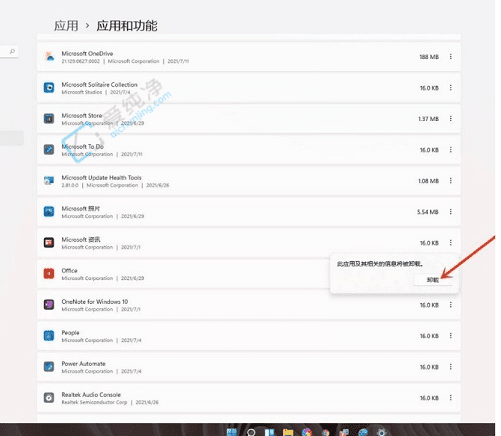Select the Microsoft Solitaire Collection name text

coord(100,84)
